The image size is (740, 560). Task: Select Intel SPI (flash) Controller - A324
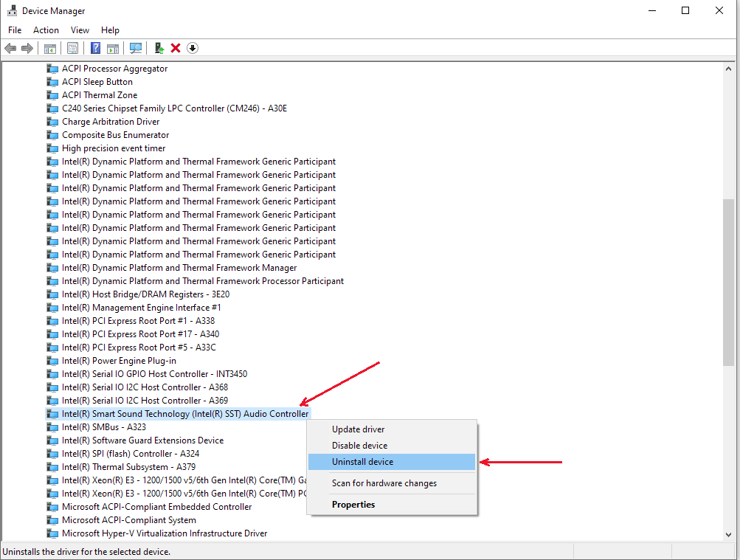[131, 453]
